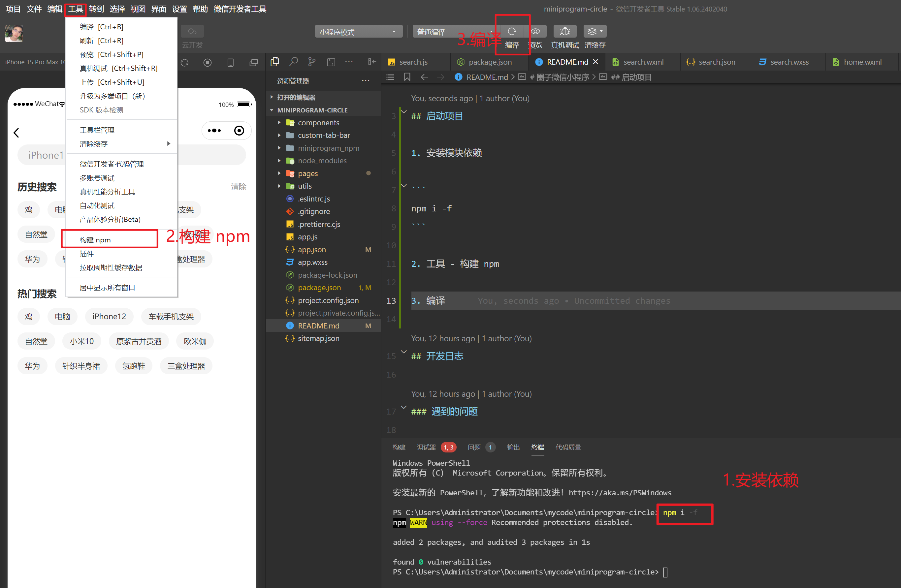Open the 清除缓存 submenu arrow
901x588 pixels.
(169, 144)
